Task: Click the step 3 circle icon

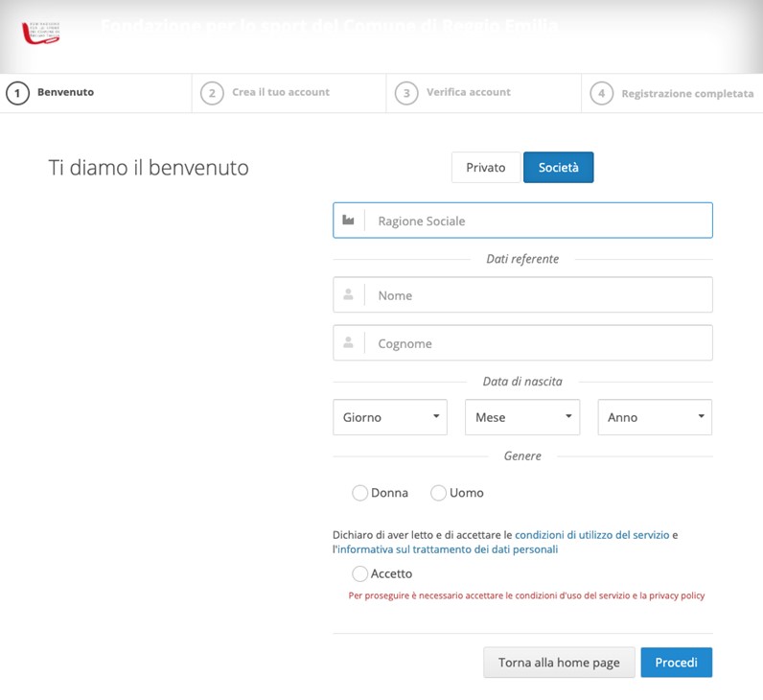Action: coord(406,93)
